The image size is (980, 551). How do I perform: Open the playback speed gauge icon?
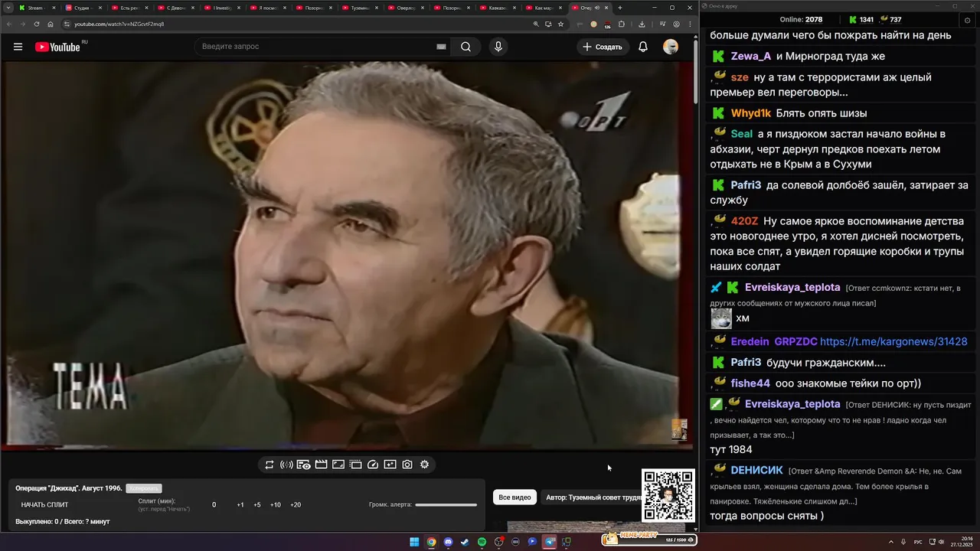tap(373, 465)
